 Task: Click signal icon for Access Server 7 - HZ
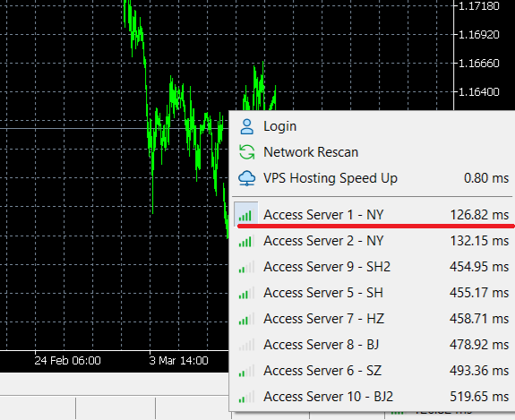[246, 319]
